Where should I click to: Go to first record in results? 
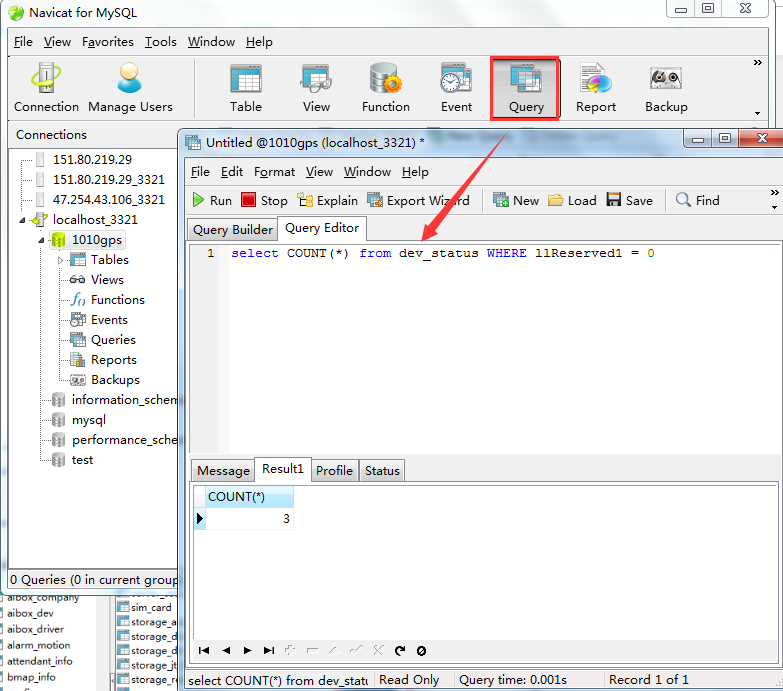(204, 650)
